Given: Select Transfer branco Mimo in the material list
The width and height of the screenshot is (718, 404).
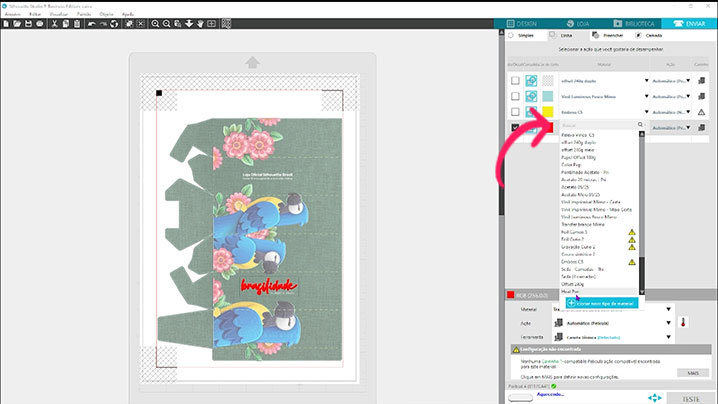Looking at the screenshot, I should tap(583, 224).
